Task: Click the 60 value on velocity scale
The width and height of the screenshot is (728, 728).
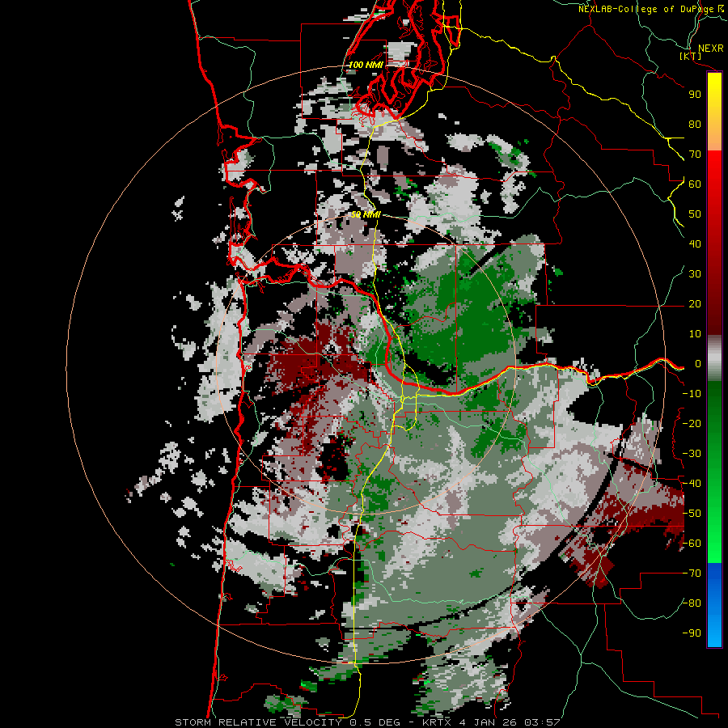Action: pos(695,184)
